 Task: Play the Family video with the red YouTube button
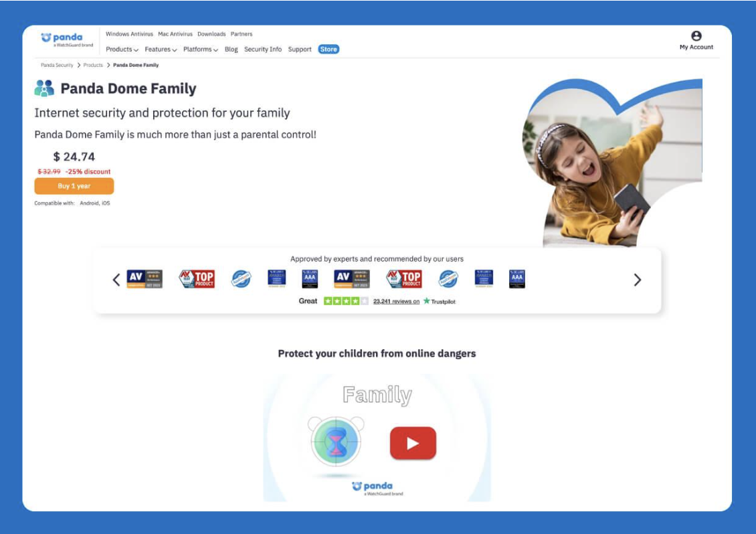click(413, 443)
